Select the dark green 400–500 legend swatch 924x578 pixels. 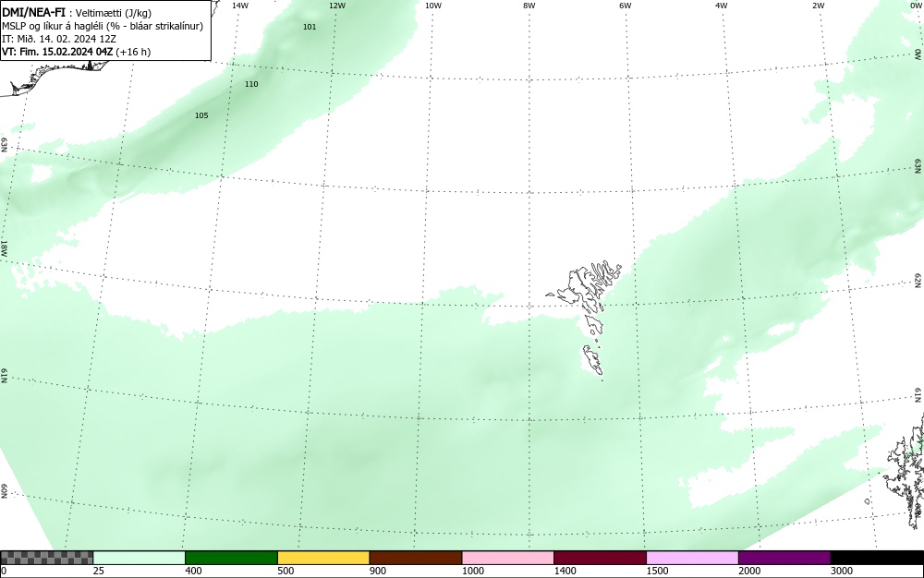[231, 558]
